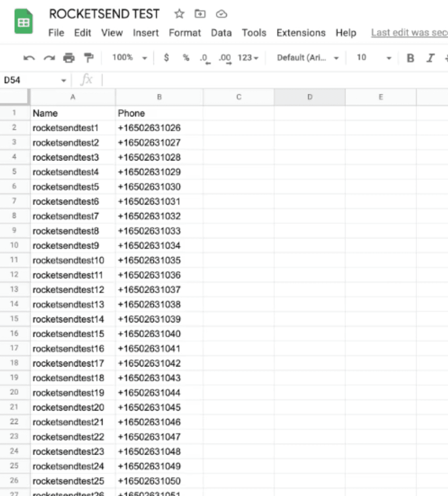Open the font size selector
448x496 pixels.
point(373,57)
